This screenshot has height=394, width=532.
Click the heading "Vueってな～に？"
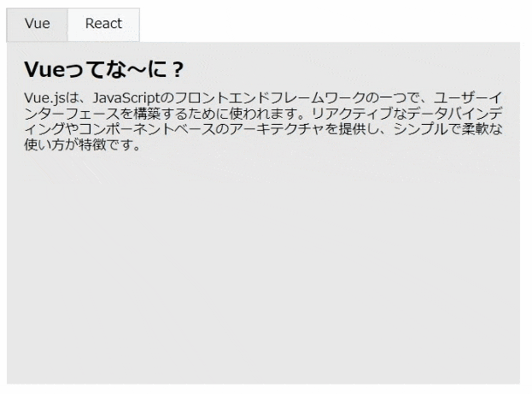pyautogui.click(x=104, y=69)
